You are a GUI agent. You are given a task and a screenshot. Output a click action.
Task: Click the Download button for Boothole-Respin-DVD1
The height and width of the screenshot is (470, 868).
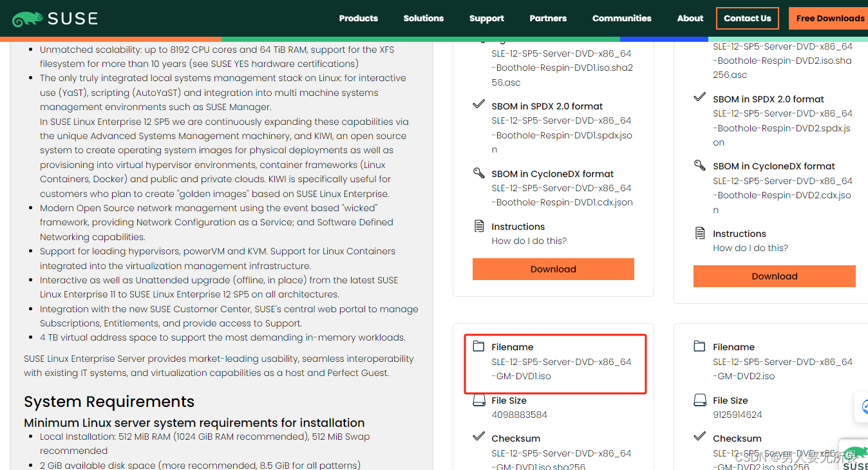(x=553, y=268)
